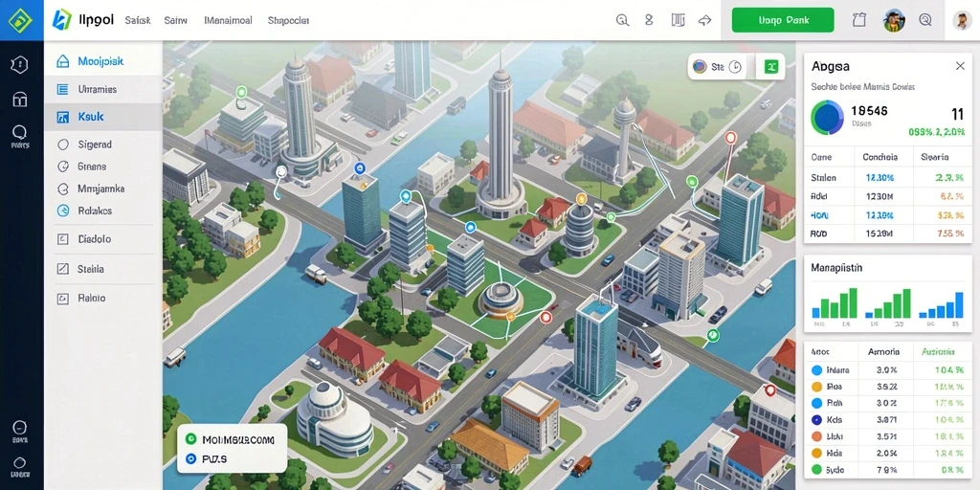Open the map book icon in top toolbar

click(679, 20)
